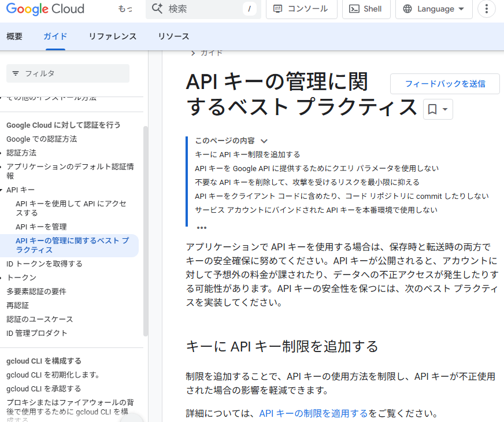
Task: Open the Language dropdown
Action: 433,9
